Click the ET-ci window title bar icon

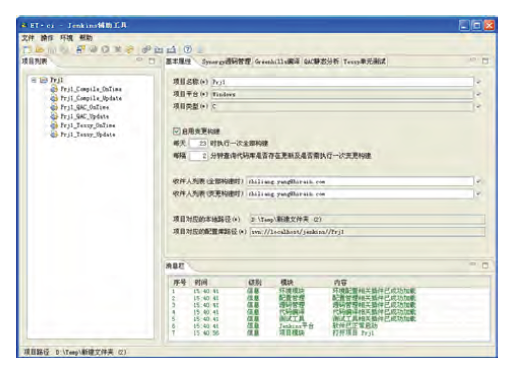tap(24, 25)
